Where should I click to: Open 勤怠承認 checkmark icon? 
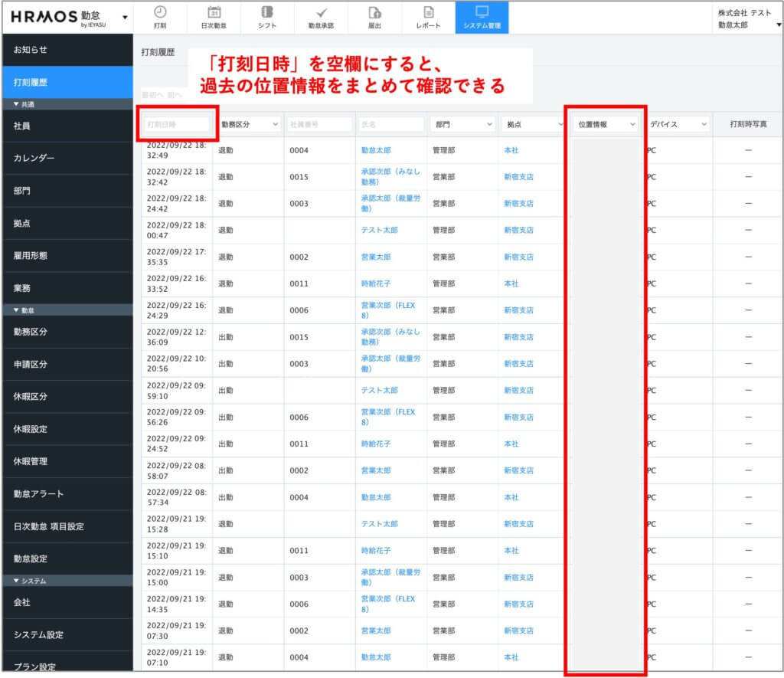321,17
